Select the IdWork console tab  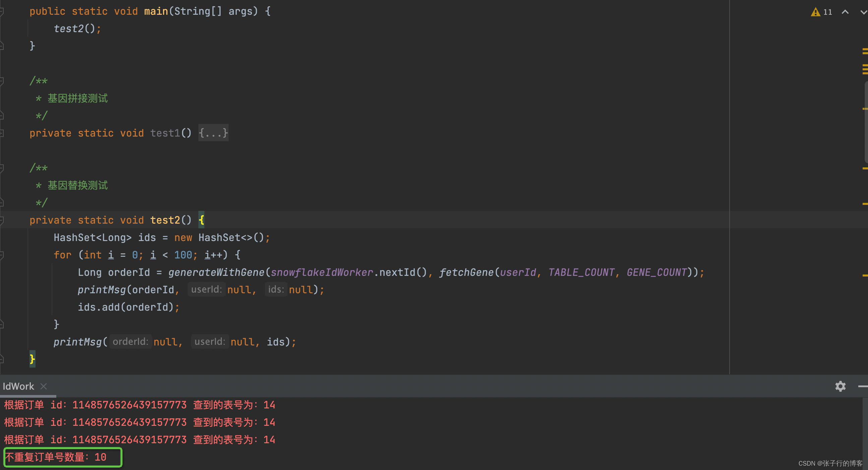click(x=18, y=386)
